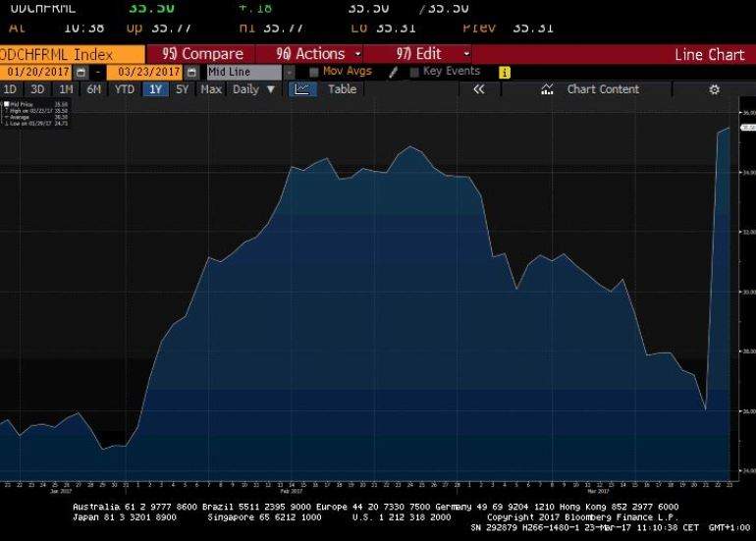Click the 96 Actions menu
This screenshot has height=541, width=756.
coord(310,54)
